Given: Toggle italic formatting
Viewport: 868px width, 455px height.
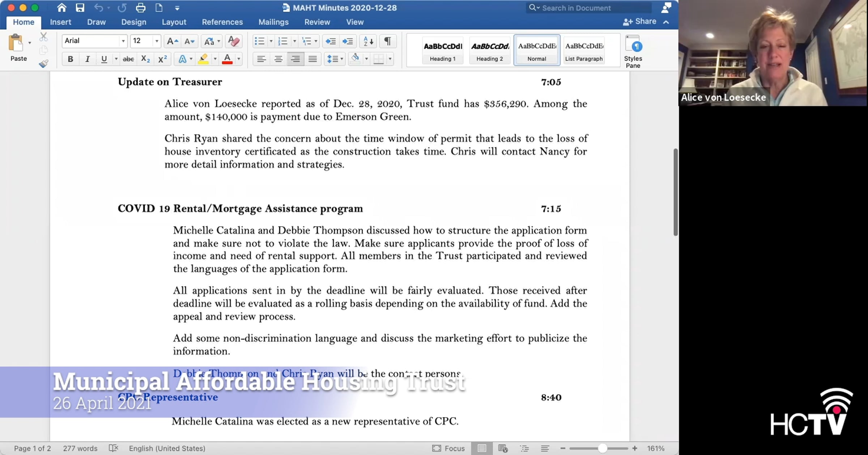Looking at the screenshot, I should coord(87,59).
